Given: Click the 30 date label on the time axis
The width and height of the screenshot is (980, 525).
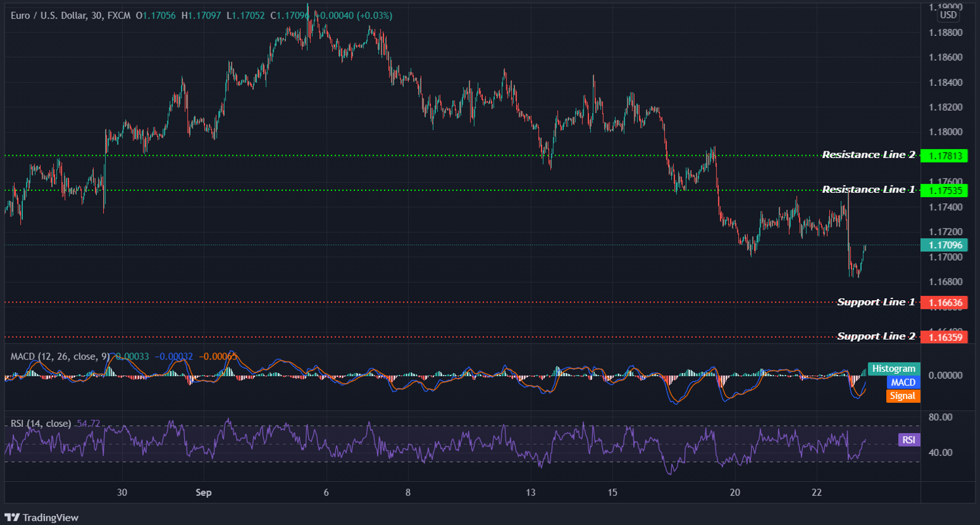Looking at the screenshot, I should pos(122,492).
